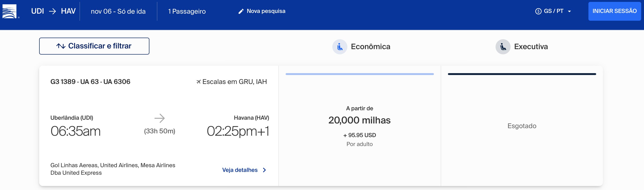The width and height of the screenshot is (644, 190).
Task: Click the airplane icon next to Escalas em GRU, IAH
Action: click(x=198, y=82)
